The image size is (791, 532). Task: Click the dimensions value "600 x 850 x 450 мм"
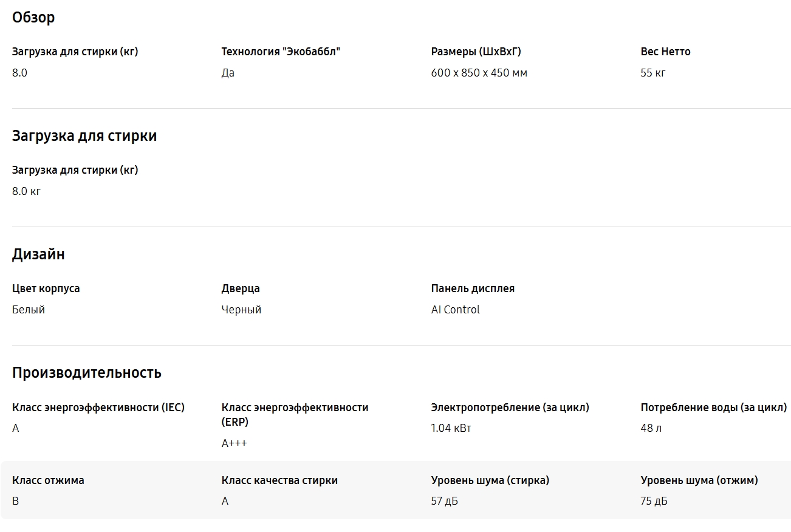pyautogui.click(x=479, y=73)
